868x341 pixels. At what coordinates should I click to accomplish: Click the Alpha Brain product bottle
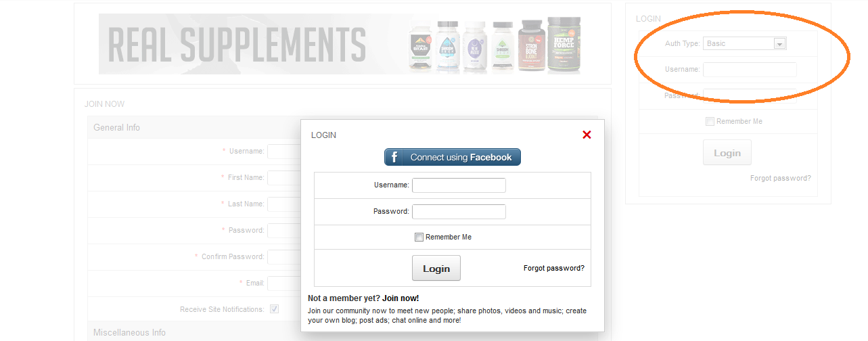coord(421,47)
